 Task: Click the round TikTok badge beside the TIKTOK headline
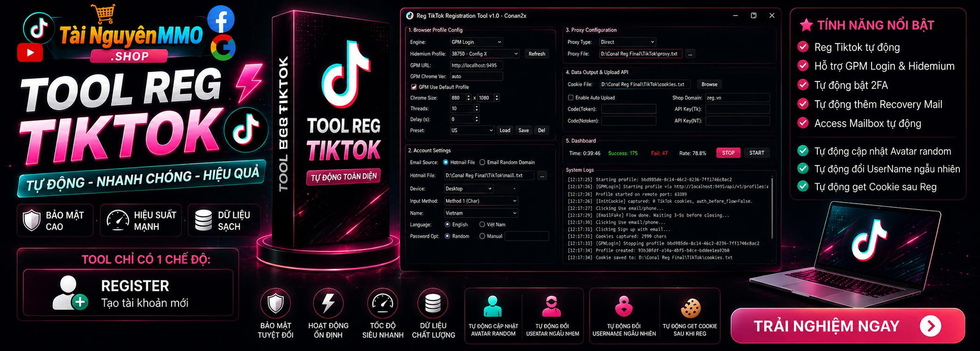[x=246, y=129]
